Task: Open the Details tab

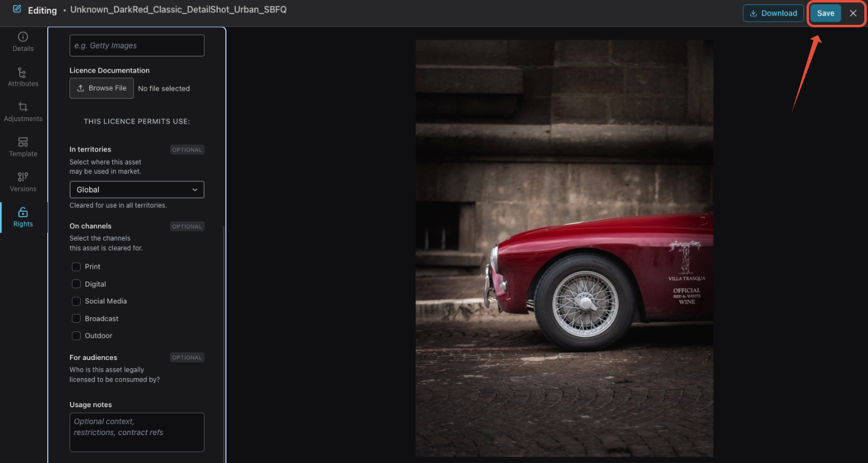Action: point(23,42)
